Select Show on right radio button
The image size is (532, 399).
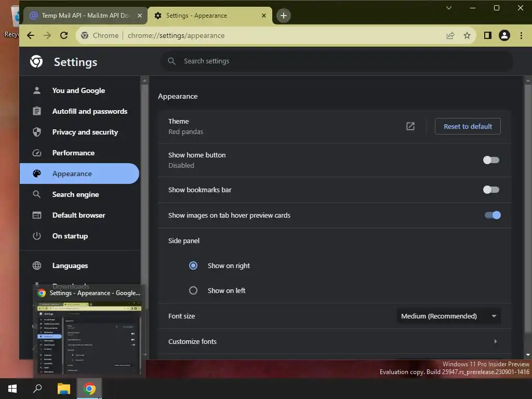(x=193, y=265)
